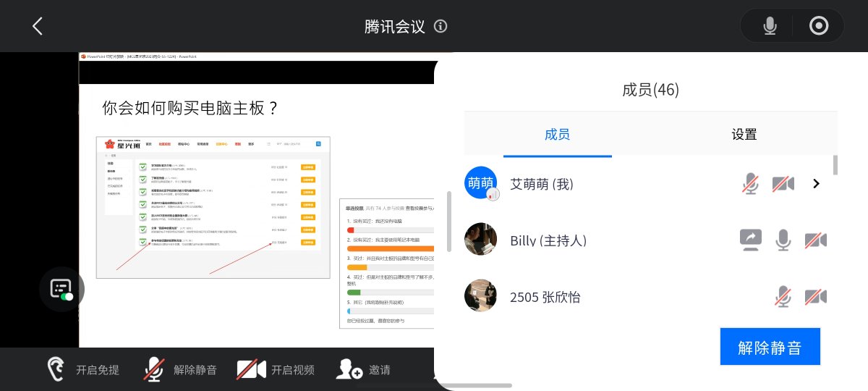The image size is (868, 391).
Task: Click the poll results panel in slide
Action: (x=386, y=264)
